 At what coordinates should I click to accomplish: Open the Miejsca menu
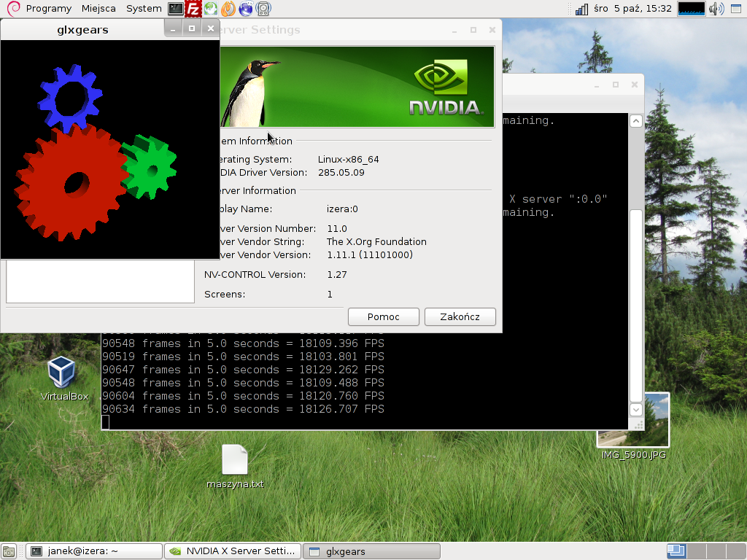pos(98,9)
